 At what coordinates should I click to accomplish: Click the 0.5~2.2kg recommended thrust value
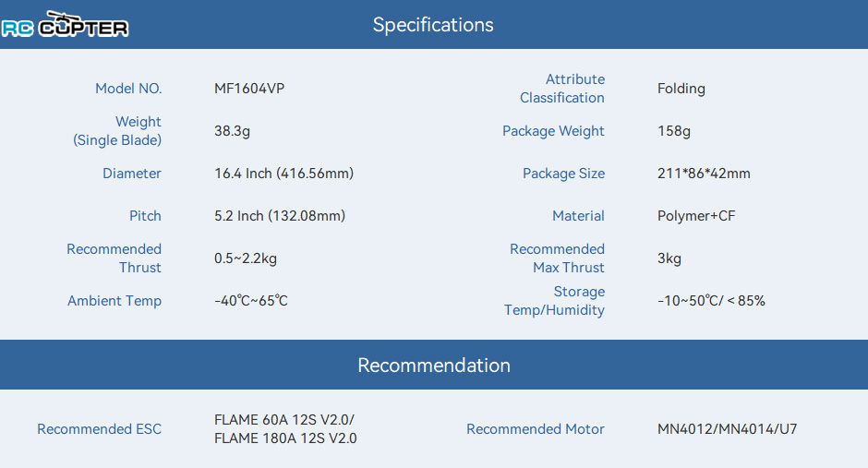click(x=246, y=258)
